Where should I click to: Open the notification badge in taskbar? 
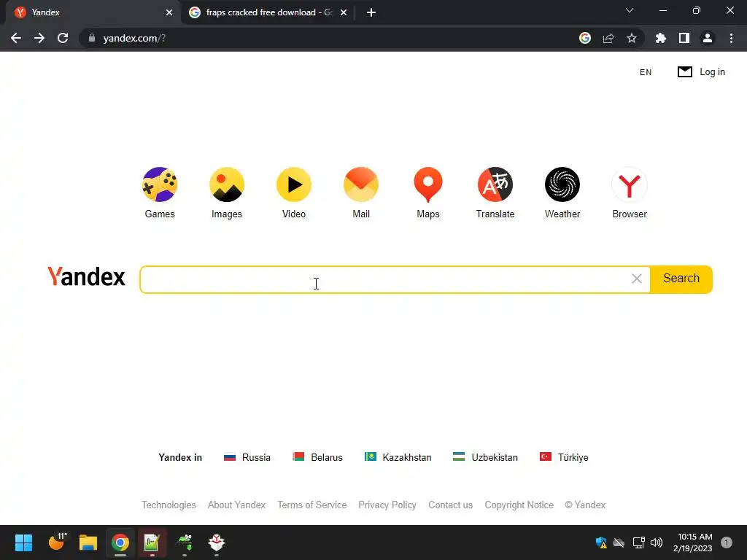point(727,542)
